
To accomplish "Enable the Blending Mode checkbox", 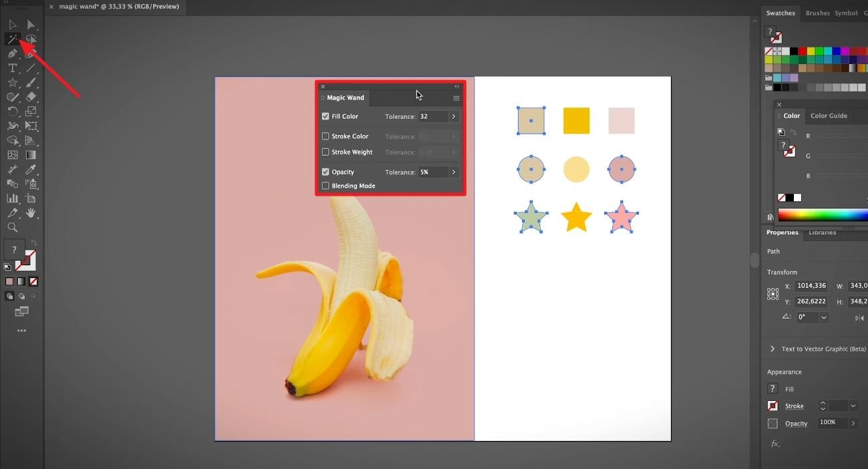I will [325, 186].
